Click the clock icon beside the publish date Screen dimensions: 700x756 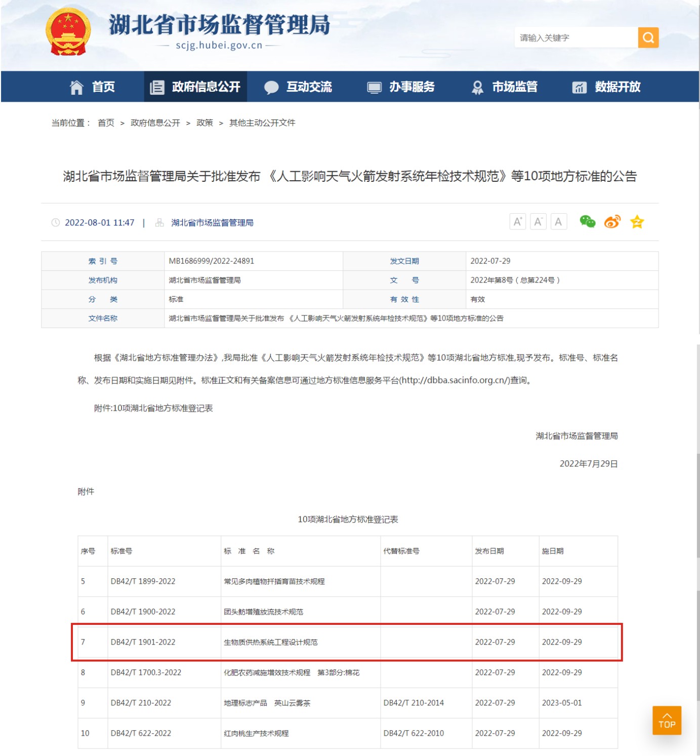56,222
